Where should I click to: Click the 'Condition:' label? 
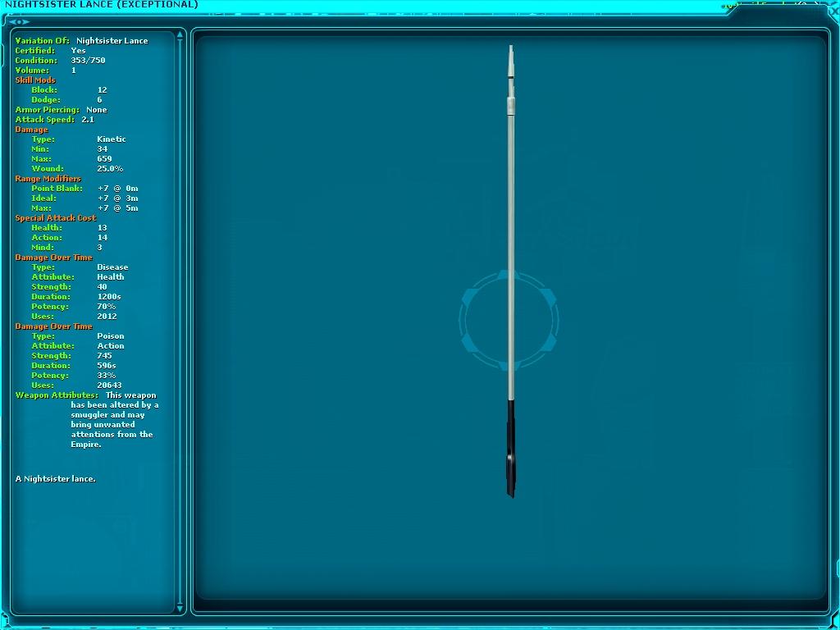[x=36, y=61]
